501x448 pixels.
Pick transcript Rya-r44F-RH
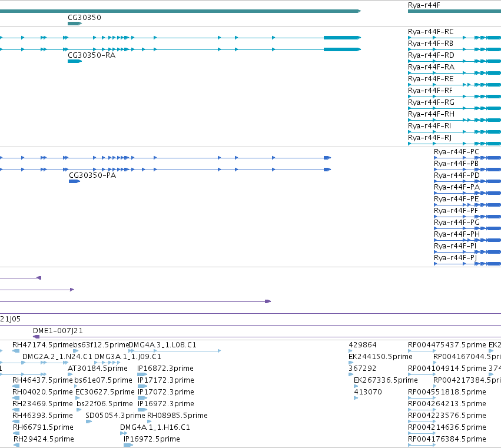(x=431, y=115)
